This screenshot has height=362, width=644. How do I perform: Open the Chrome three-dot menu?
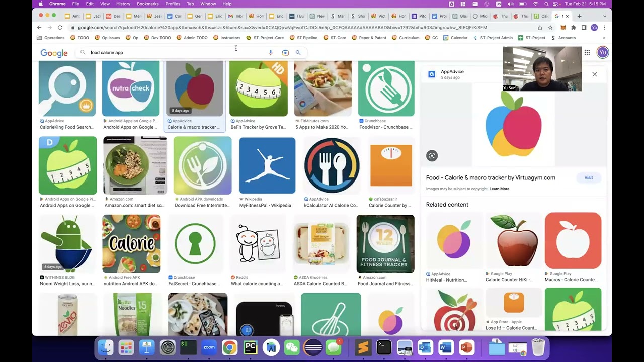[604, 28]
